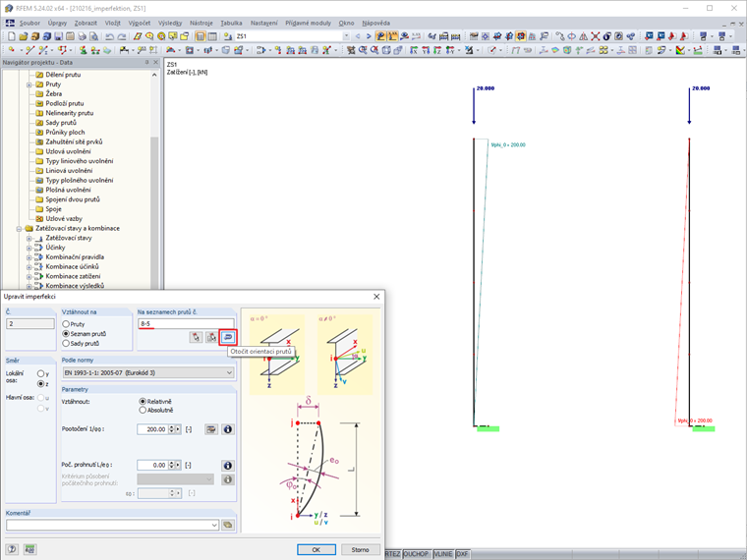Click the Storno button
The image size is (747, 560).
(360, 549)
